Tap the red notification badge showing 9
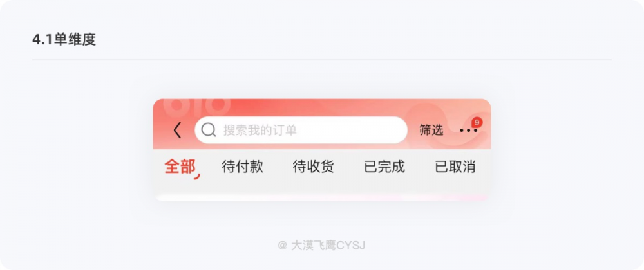The width and height of the screenshot is (644, 270). pos(477,122)
